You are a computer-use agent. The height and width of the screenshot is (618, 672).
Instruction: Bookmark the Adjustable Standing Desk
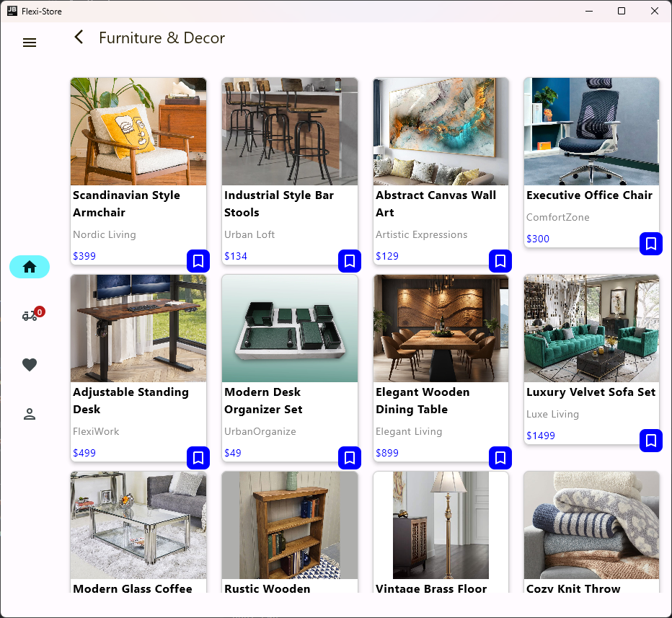pyautogui.click(x=198, y=458)
